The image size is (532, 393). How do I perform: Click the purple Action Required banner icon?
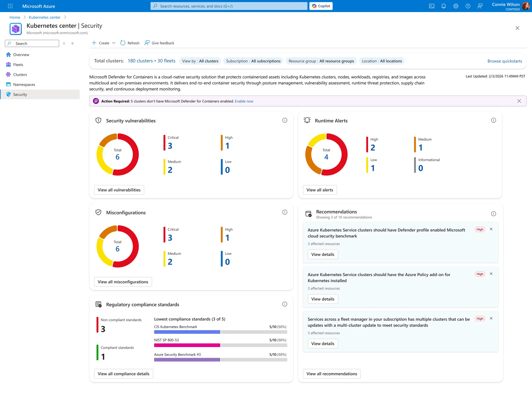96,101
